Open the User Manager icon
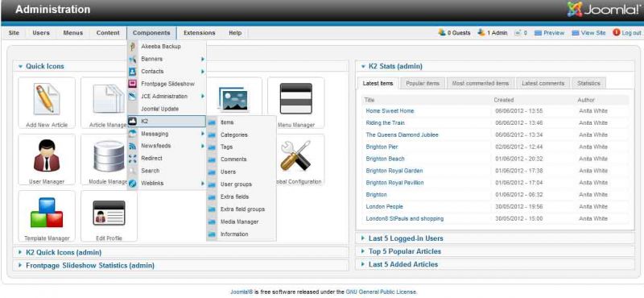 click(x=47, y=159)
